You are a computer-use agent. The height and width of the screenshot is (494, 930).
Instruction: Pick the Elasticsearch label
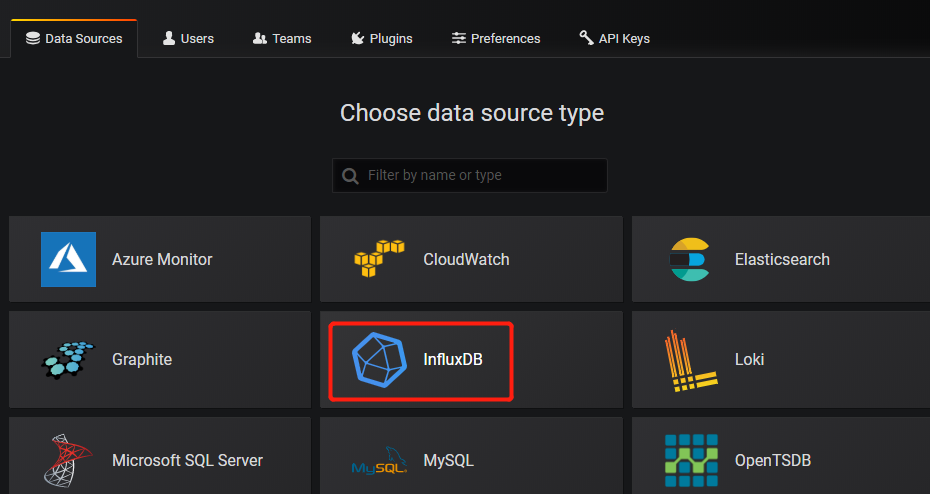pos(782,259)
